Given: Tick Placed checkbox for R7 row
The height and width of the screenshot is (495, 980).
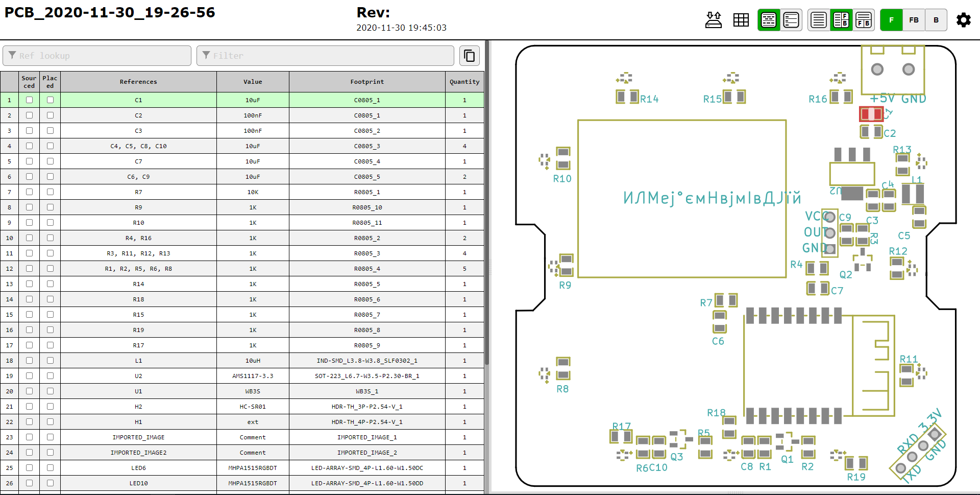Looking at the screenshot, I should click(x=50, y=192).
